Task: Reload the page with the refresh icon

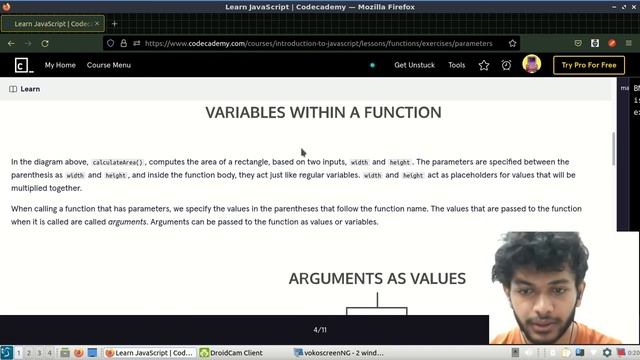Action: coord(45,43)
